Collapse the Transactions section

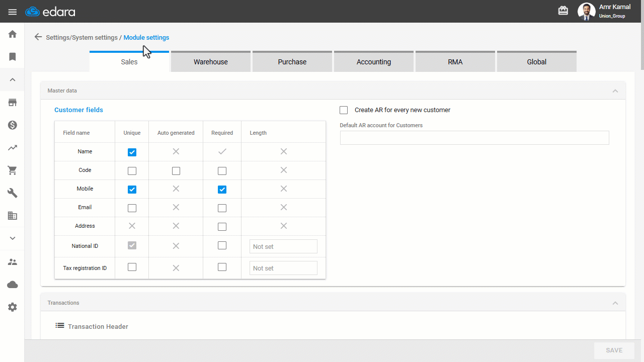pos(615,303)
